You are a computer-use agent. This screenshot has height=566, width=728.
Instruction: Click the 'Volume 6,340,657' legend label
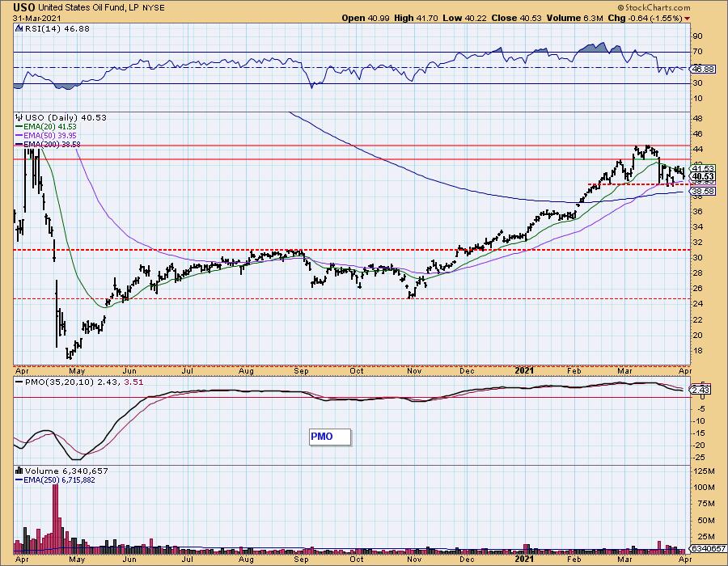point(66,471)
